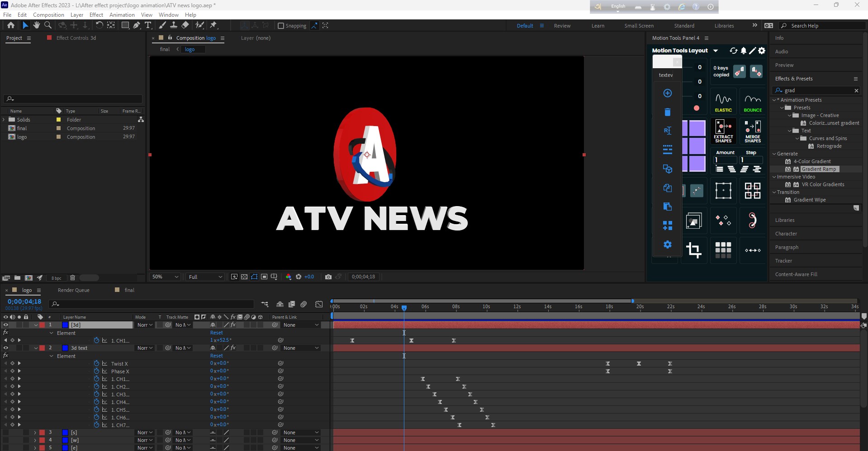This screenshot has width=868, height=451.
Task: Click the Extract Shapes button
Action: click(723, 132)
